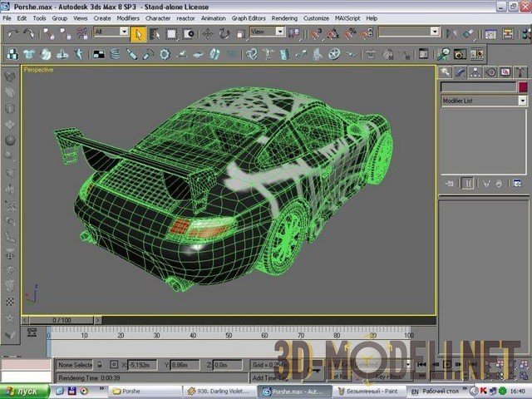Click Pin Stack icon under modifier stack
The width and height of the screenshot is (532, 399).
pyautogui.click(x=451, y=184)
